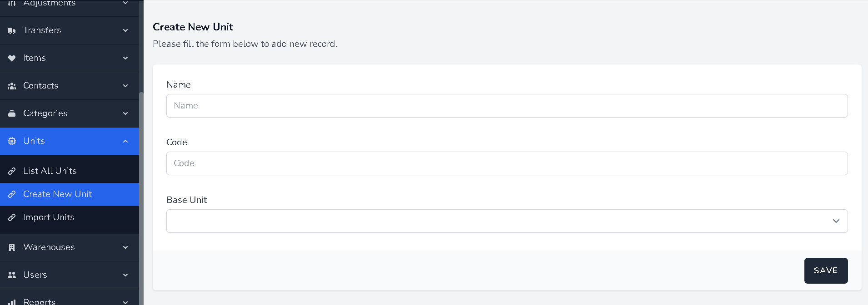
Task: Go to Import Units
Action: click(x=49, y=217)
